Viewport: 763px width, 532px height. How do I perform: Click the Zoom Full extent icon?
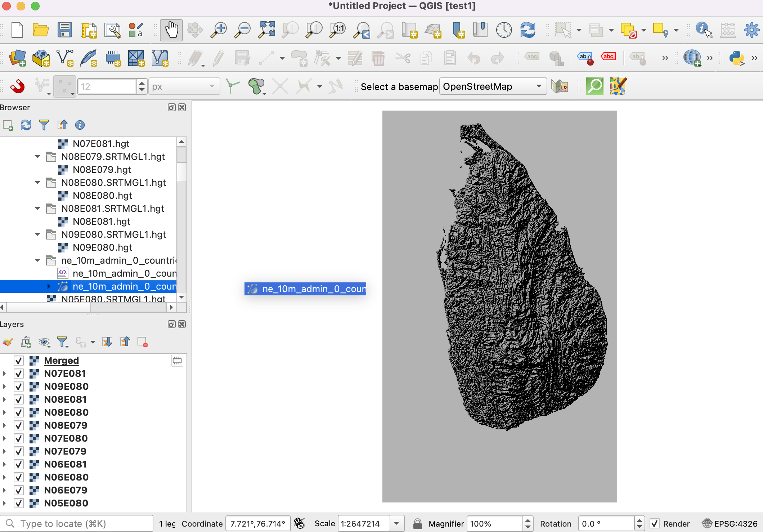266,30
